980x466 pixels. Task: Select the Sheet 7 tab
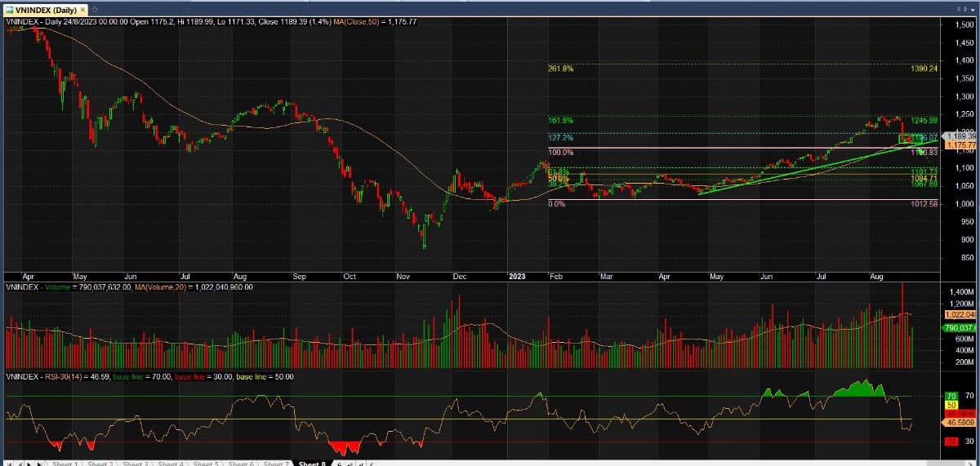(277, 464)
